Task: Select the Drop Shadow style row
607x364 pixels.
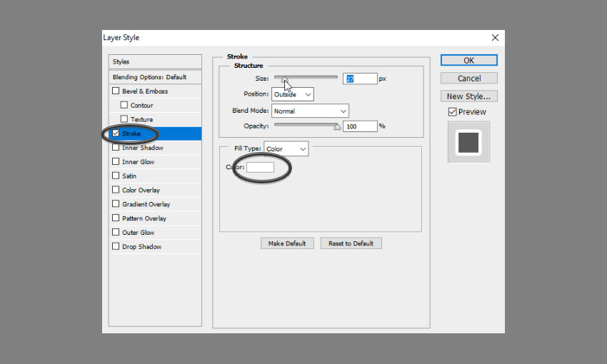Action: (155, 246)
